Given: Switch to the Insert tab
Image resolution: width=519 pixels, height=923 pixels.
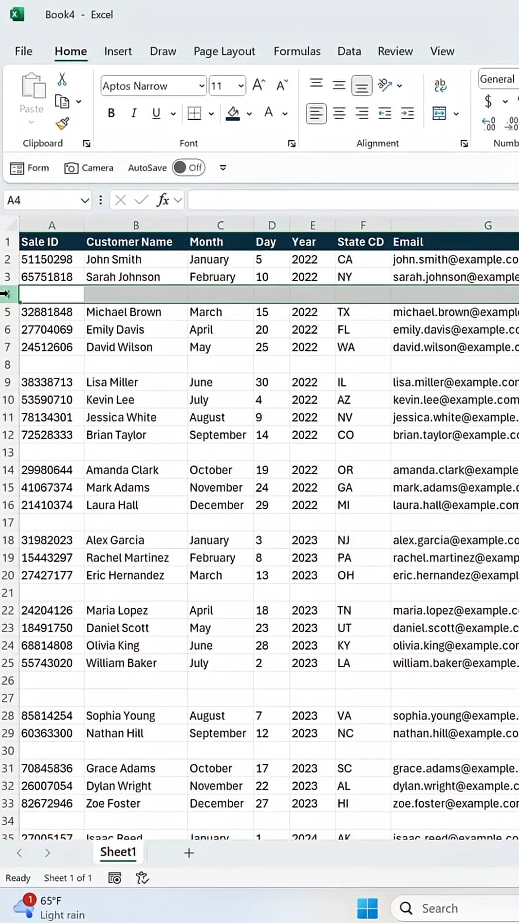Looking at the screenshot, I should pos(118,51).
